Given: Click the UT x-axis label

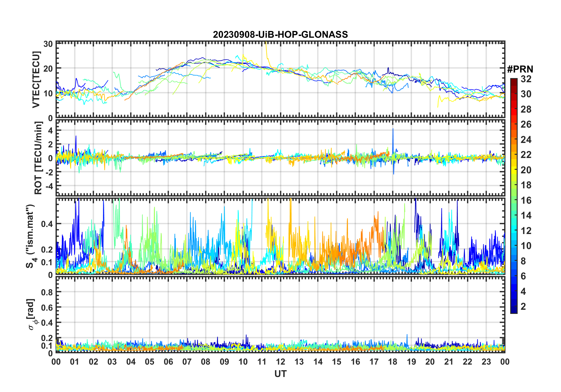Looking at the screenshot, I should [280, 374].
